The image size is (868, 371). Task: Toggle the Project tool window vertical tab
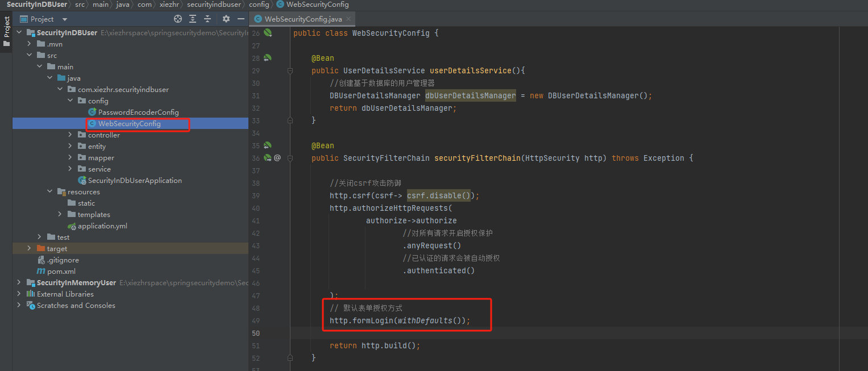6,25
